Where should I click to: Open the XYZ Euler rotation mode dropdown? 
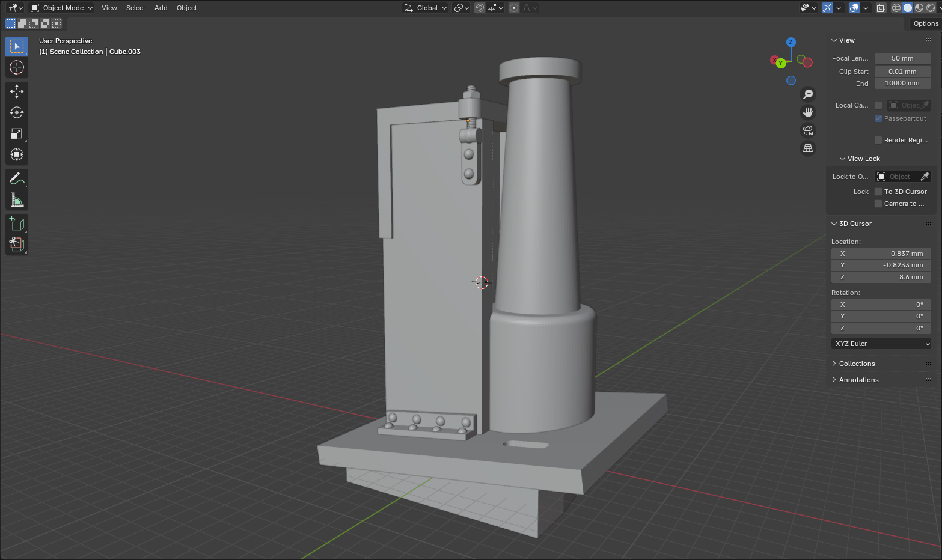pyautogui.click(x=881, y=344)
